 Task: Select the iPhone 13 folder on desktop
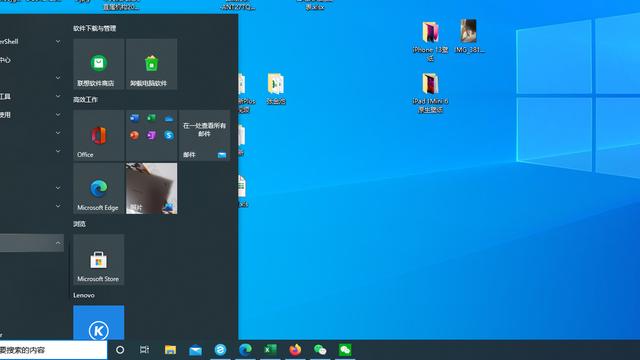pyautogui.click(x=430, y=41)
